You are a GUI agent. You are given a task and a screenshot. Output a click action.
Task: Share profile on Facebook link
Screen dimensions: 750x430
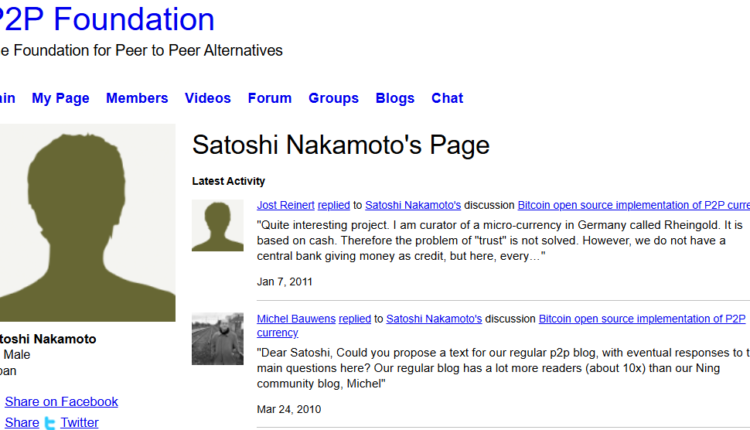[x=61, y=401]
